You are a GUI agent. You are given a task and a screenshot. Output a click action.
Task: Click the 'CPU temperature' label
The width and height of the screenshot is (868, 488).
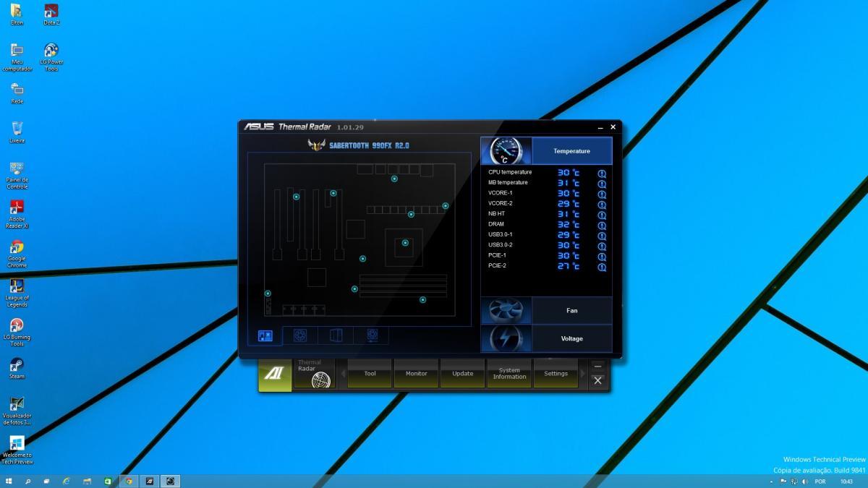tap(510, 172)
